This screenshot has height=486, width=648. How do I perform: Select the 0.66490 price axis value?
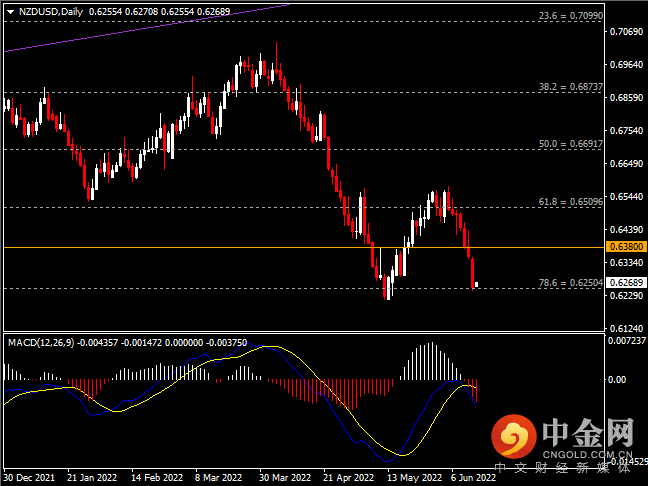coord(627,164)
